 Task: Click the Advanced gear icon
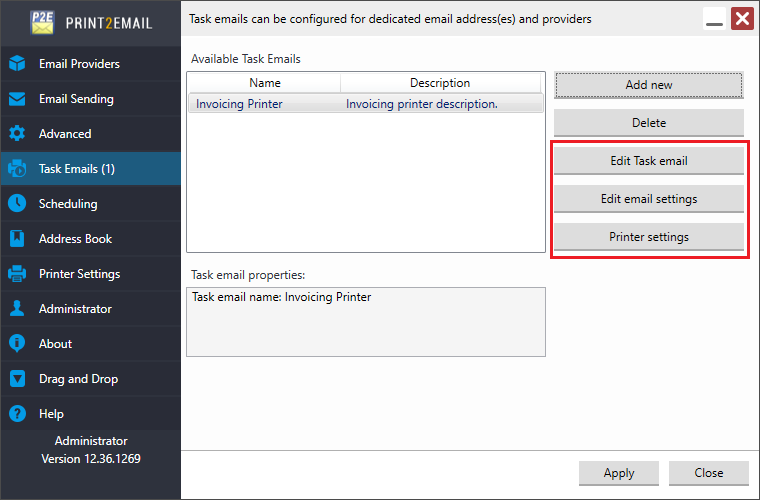point(17,134)
